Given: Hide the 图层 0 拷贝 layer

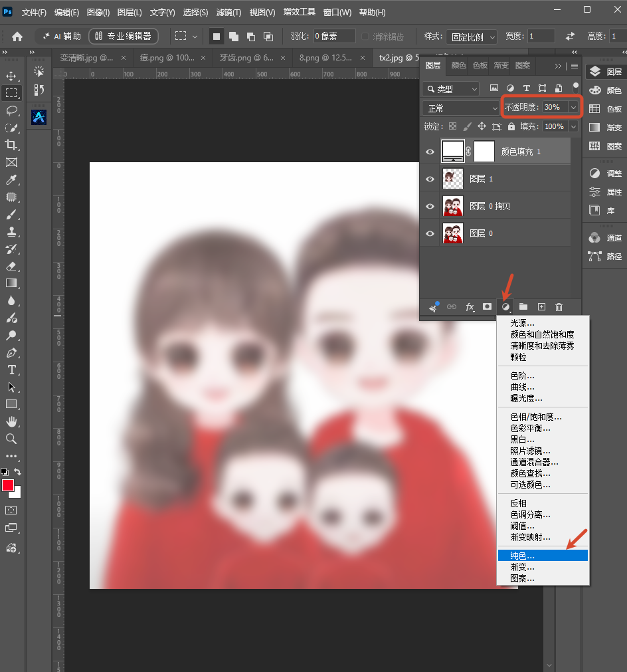Looking at the screenshot, I should point(430,206).
